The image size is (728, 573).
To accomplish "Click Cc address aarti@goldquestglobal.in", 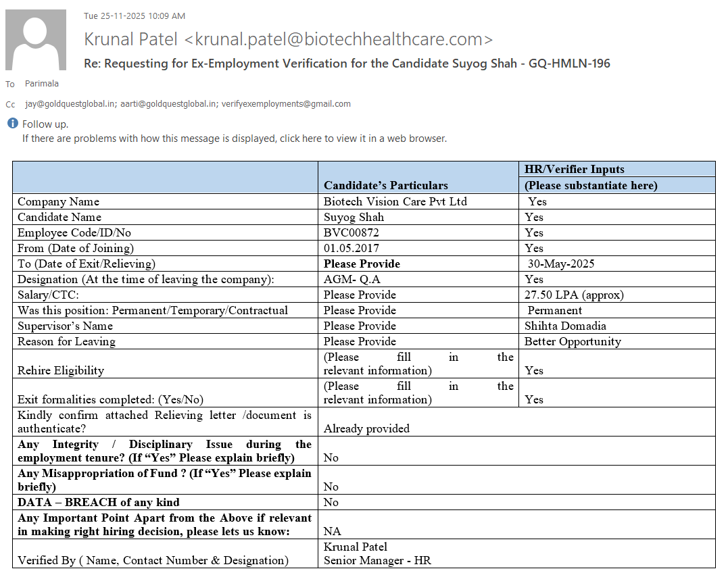I will 168,104.
